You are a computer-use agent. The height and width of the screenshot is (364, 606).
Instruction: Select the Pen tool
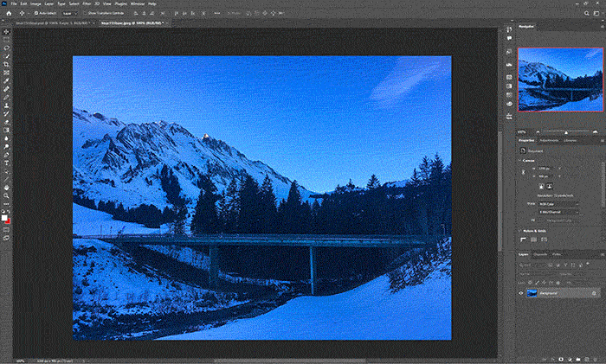pos(6,155)
